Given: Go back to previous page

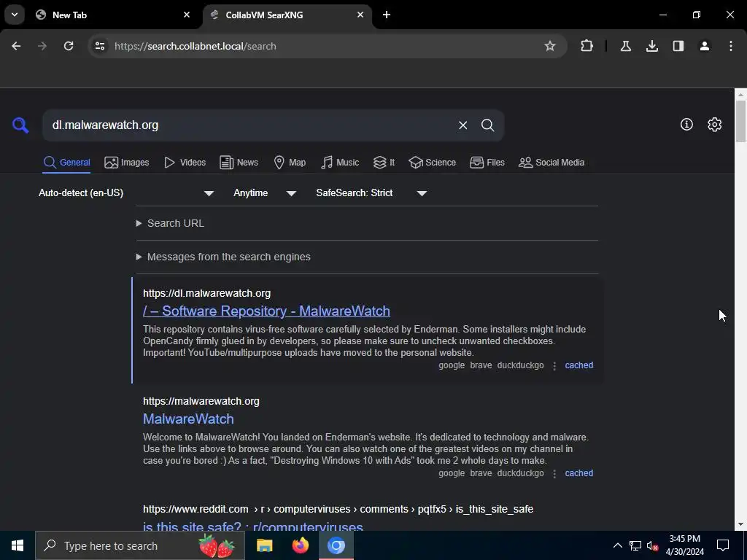Looking at the screenshot, I should point(16,46).
